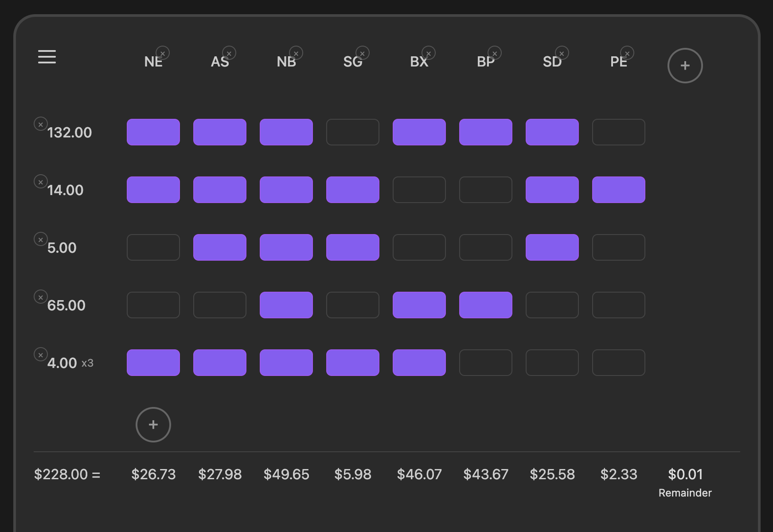Image resolution: width=773 pixels, height=532 pixels.
Task: Delete the 132.00 item row
Action: click(x=41, y=124)
